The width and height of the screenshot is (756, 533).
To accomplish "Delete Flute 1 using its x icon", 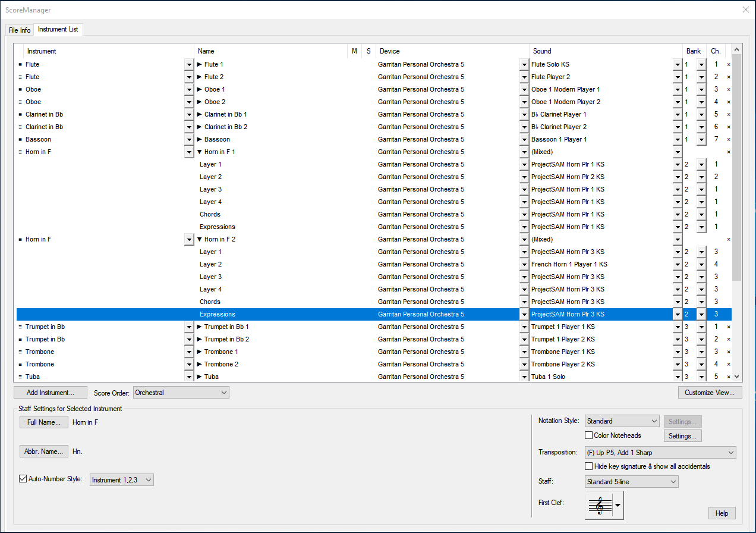I will coord(729,64).
